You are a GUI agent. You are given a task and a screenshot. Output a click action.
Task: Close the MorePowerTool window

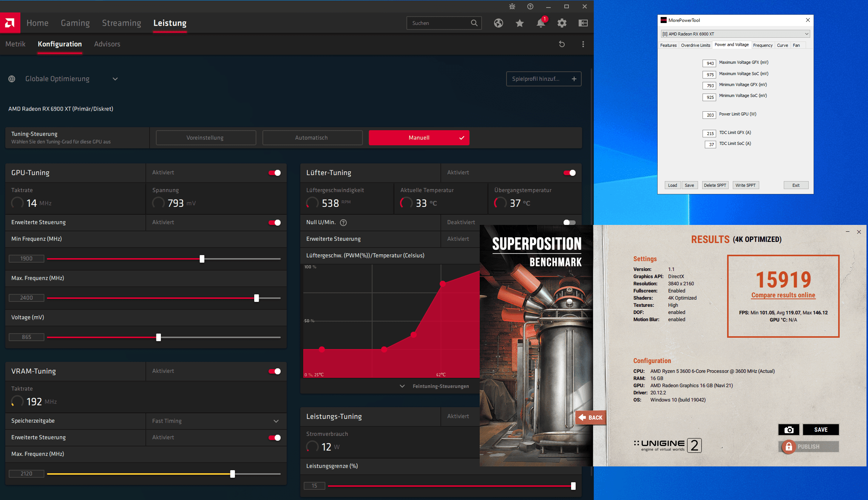coord(808,20)
